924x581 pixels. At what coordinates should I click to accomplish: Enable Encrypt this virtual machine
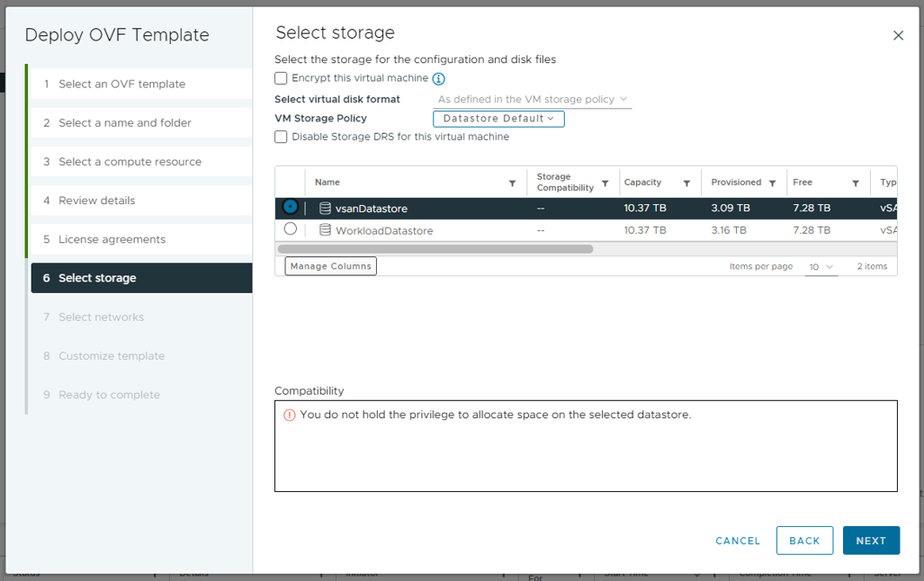coord(282,78)
